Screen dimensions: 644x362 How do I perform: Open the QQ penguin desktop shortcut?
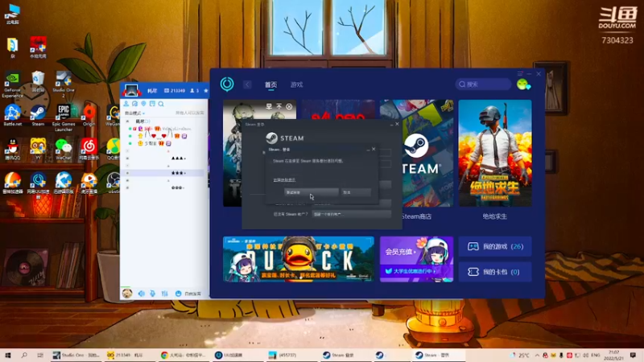[x=12, y=149]
